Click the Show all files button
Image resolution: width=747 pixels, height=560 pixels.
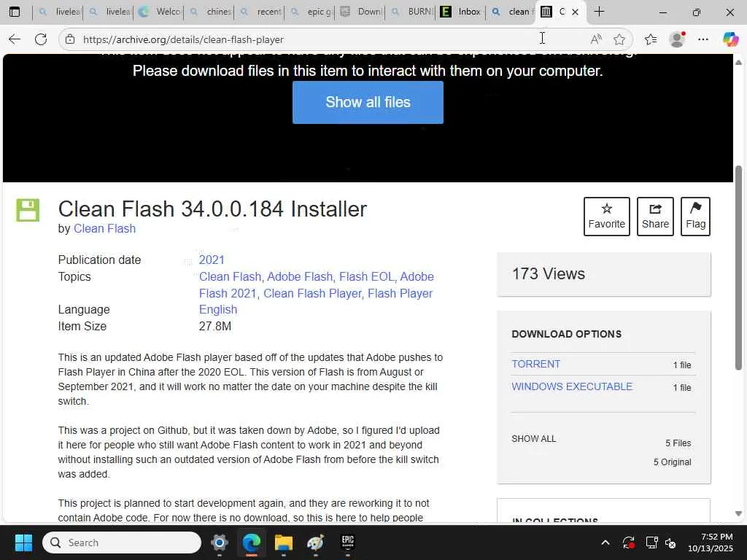(x=368, y=102)
